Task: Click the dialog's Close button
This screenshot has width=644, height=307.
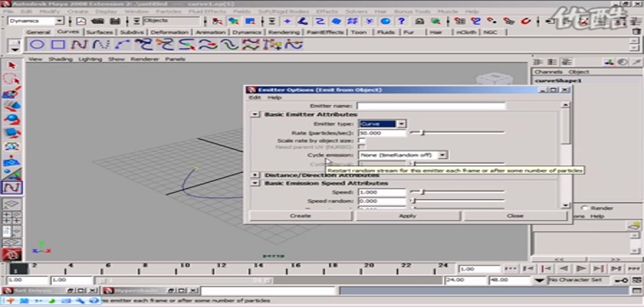Action: [x=515, y=216]
